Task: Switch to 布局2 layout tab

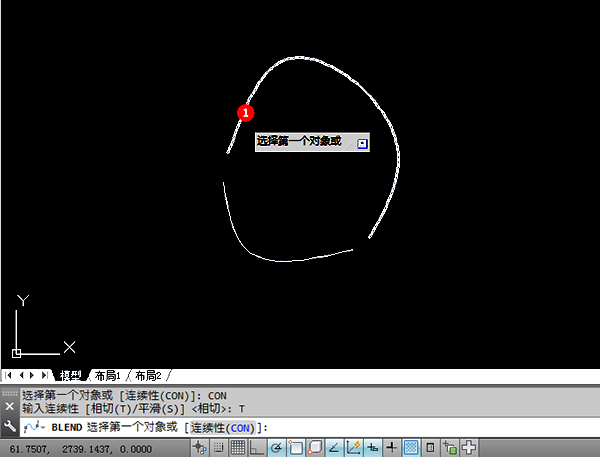Action: 148,376
